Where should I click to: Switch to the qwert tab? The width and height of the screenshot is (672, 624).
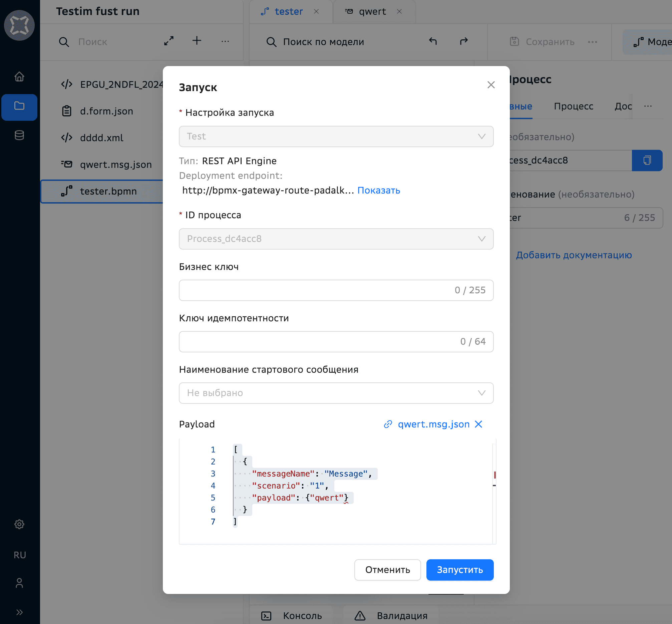coord(372,11)
